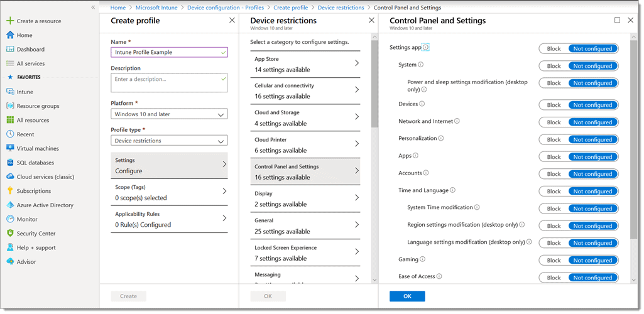Close the Device restrictions blade
The width and height of the screenshot is (644, 314).
pos(371,20)
